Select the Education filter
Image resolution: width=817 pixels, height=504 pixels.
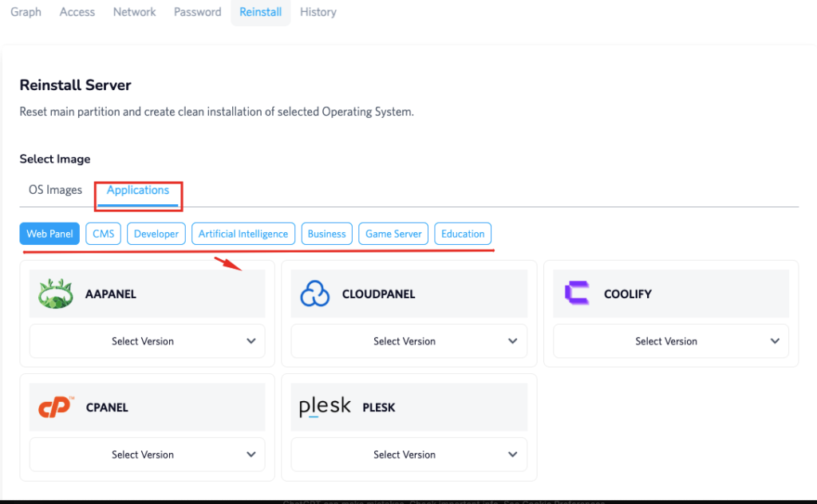tap(463, 234)
